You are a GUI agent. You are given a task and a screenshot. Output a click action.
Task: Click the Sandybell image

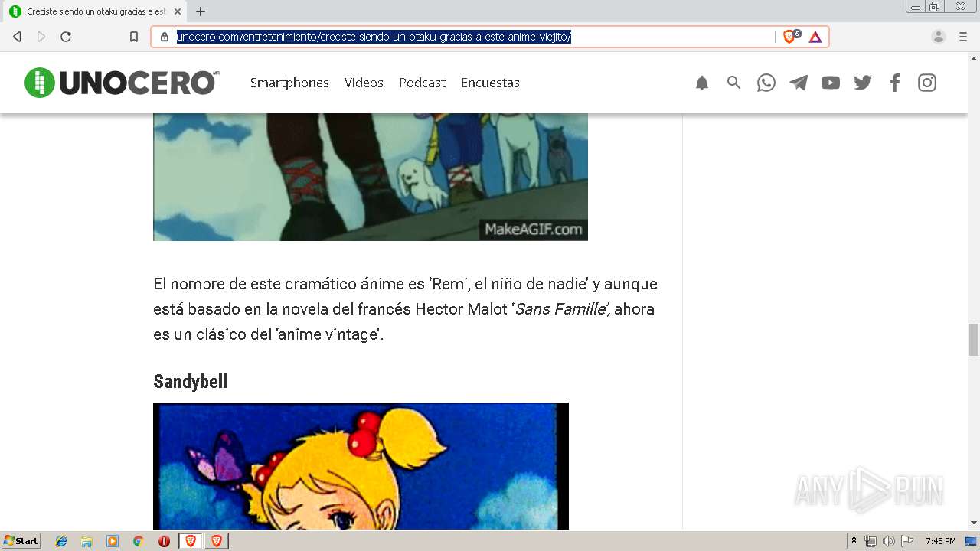pyautogui.click(x=361, y=466)
